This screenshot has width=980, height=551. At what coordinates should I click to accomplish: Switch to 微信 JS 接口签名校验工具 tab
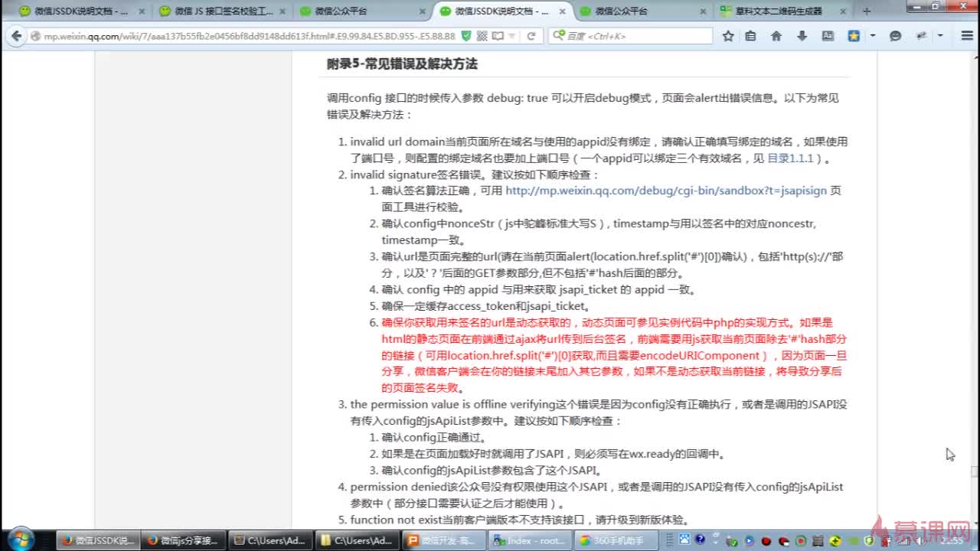(223, 11)
